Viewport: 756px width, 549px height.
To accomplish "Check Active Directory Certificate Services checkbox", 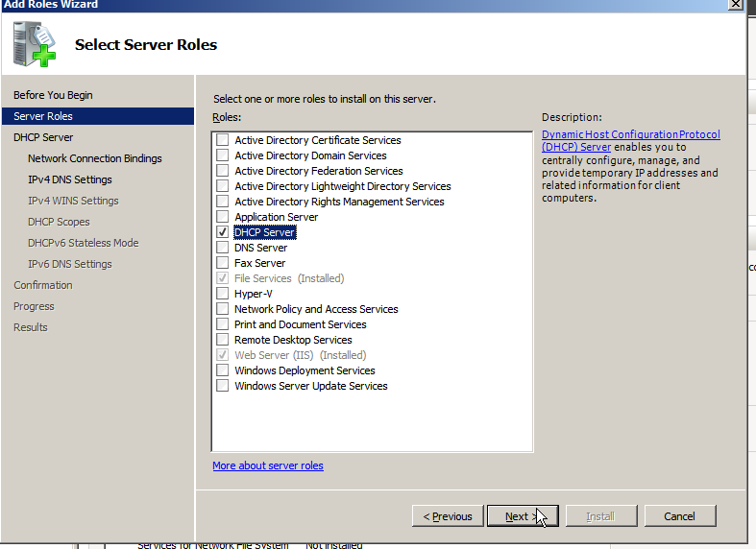I will pos(222,140).
